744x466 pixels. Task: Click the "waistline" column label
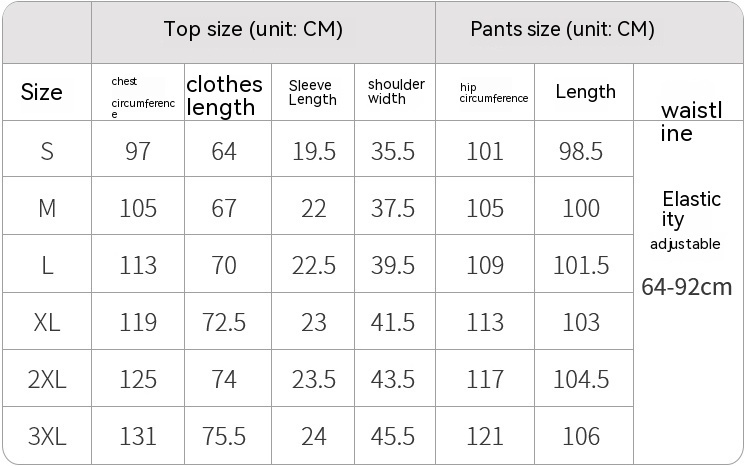click(x=690, y=122)
